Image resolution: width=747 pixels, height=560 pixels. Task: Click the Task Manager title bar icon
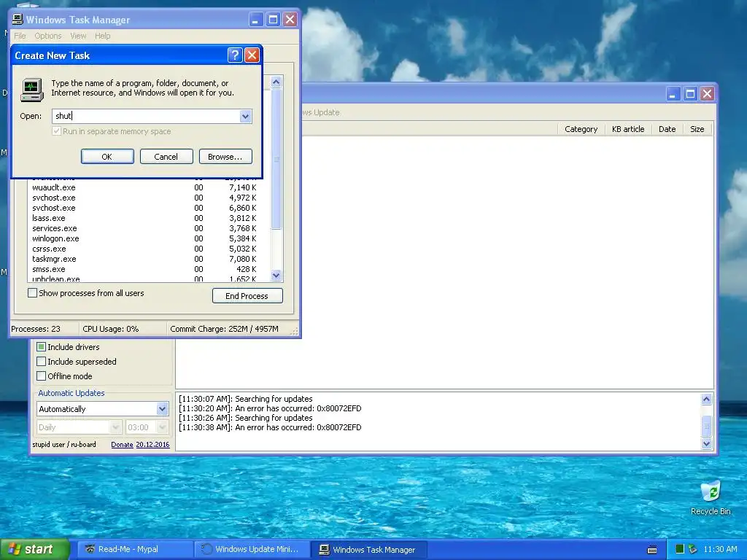[18, 20]
